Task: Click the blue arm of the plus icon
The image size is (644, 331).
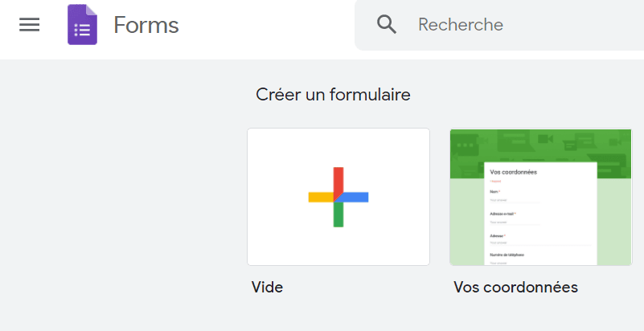Action: 353,198
